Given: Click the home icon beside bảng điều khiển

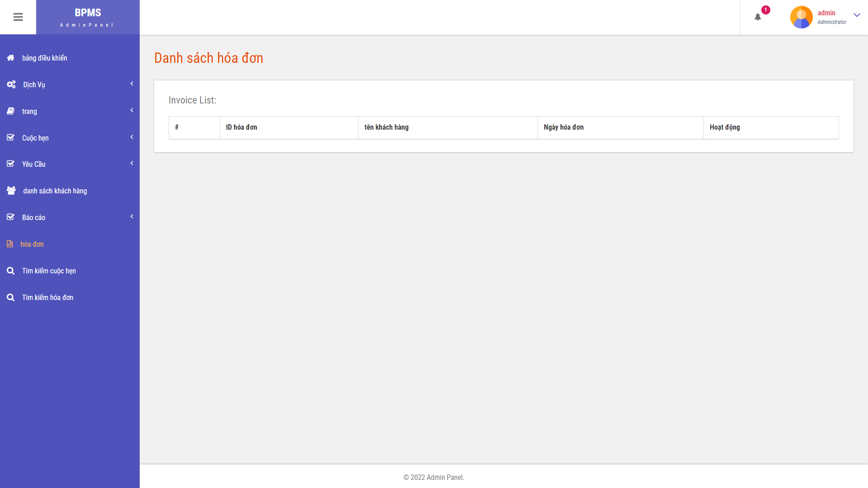Looking at the screenshot, I should tap(11, 58).
